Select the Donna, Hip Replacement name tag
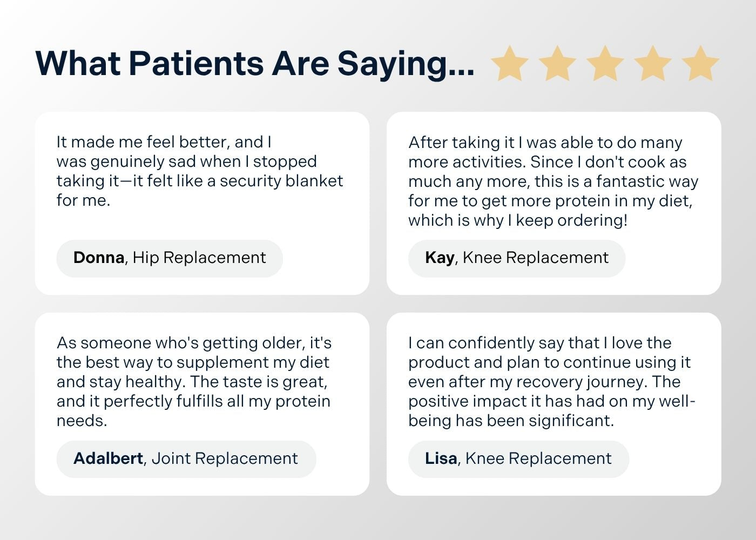The image size is (756, 540). (x=170, y=258)
